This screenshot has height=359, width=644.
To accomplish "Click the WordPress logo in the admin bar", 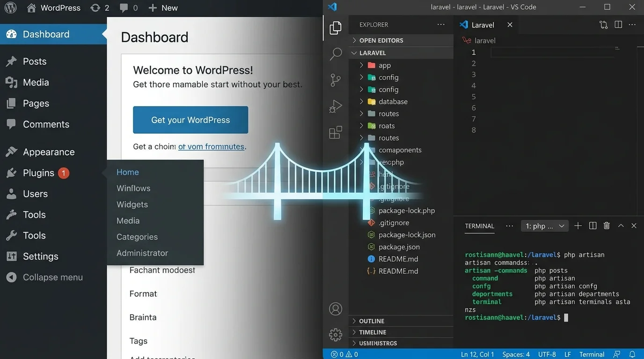I will (x=10, y=7).
